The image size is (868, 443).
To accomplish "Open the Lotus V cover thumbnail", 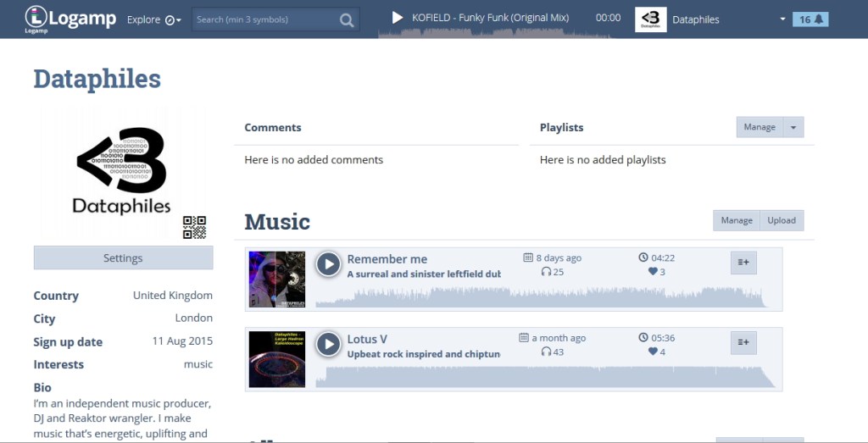I will pos(276,359).
